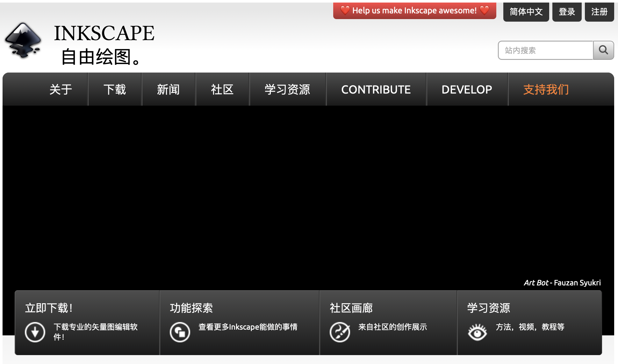This screenshot has height=364, width=618.
Task: Click the 立即下载! card heading
Action: point(49,308)
